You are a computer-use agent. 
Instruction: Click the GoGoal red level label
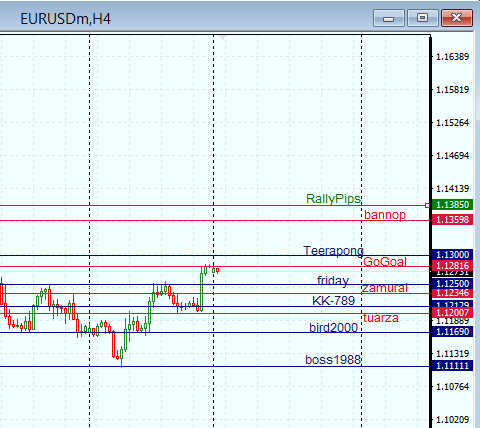[385, 261]
